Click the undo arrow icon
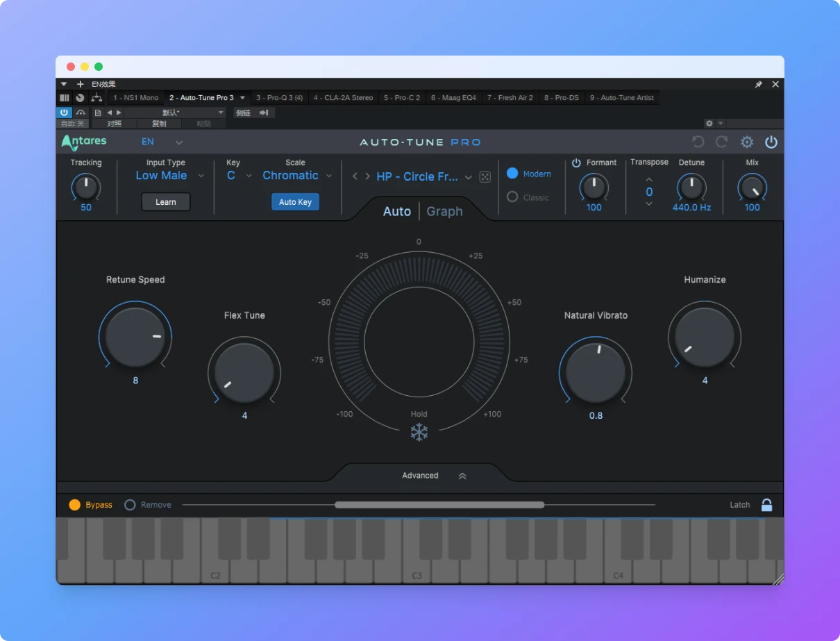Image resolution: width=840 pixels, height=641 pixels. (698, 142)
